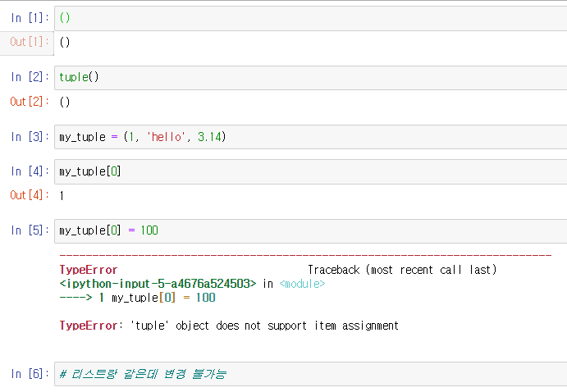Click the In [3]: prompt label
Screen dimensions: 567x392
[x=30, y=137]
